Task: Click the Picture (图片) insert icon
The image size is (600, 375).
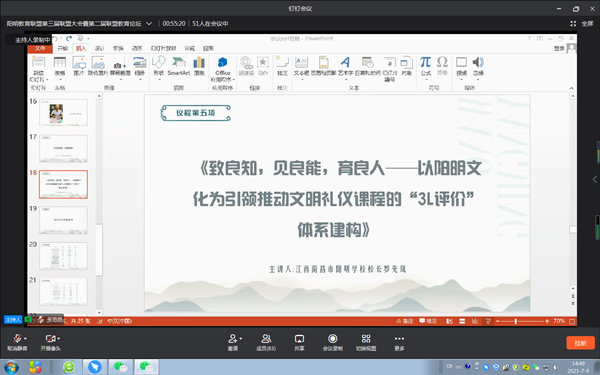Action: (x=79, y=62)
